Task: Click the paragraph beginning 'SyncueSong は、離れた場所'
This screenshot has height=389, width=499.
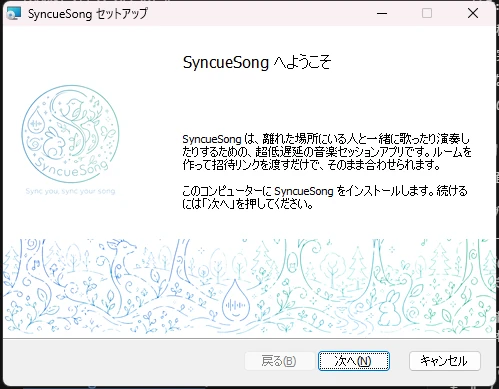Action: tap(327, 152)
